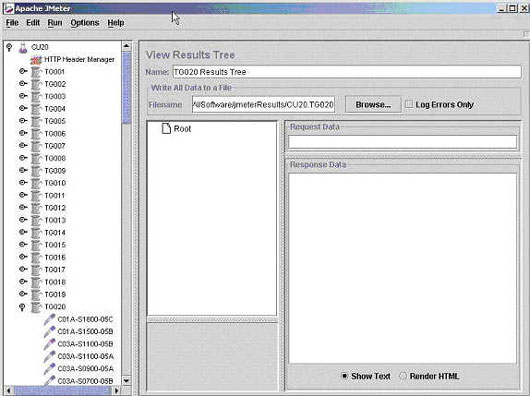Click inside the Response Data text area
This screenshot has width=530, height=396.
pyautogui.click(x=403, y=269)
